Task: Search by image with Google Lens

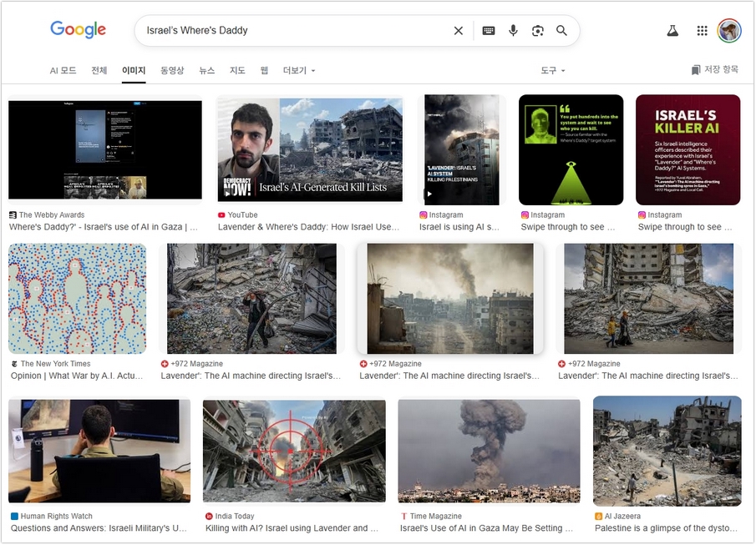Action: pyautogui.click(x=537, y=31)
